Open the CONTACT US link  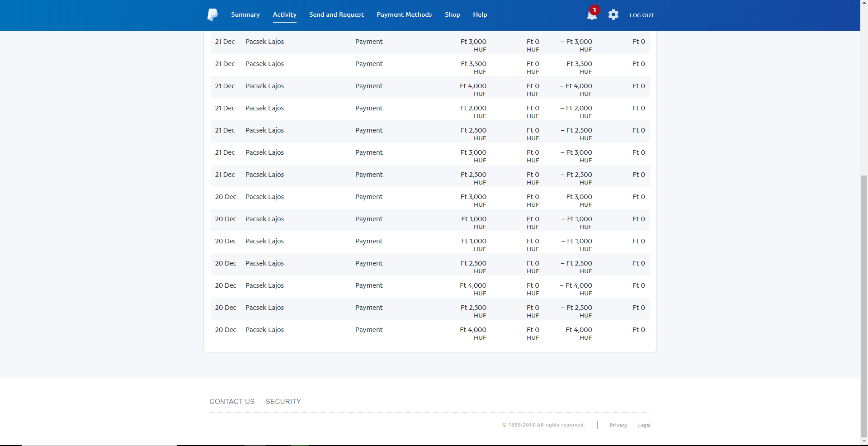coord(232,402)
